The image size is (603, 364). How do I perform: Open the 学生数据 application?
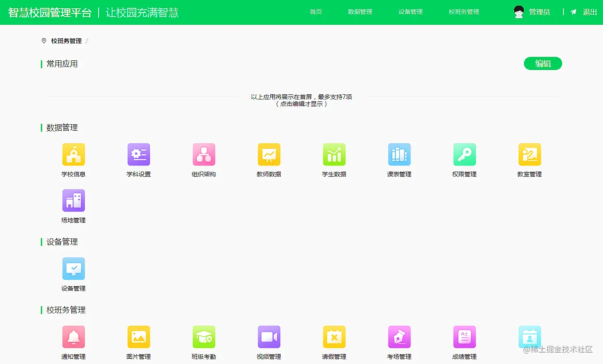pyautogui.click(x=334, y=154)
